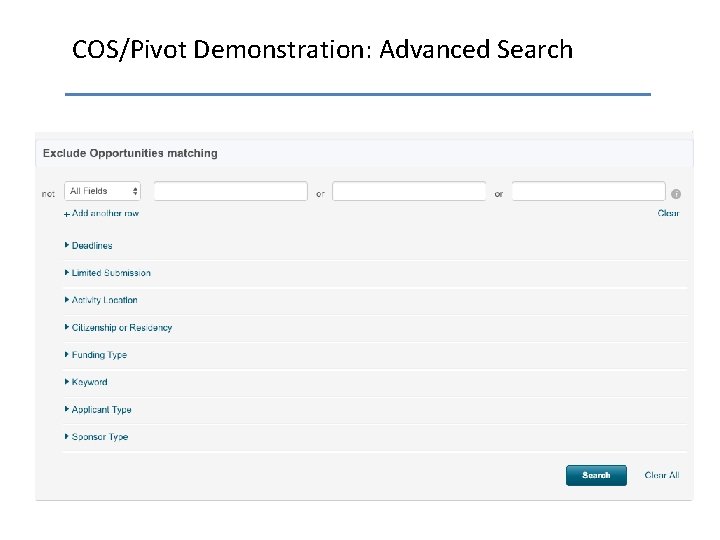Expand the Applicant Type section

98,410
